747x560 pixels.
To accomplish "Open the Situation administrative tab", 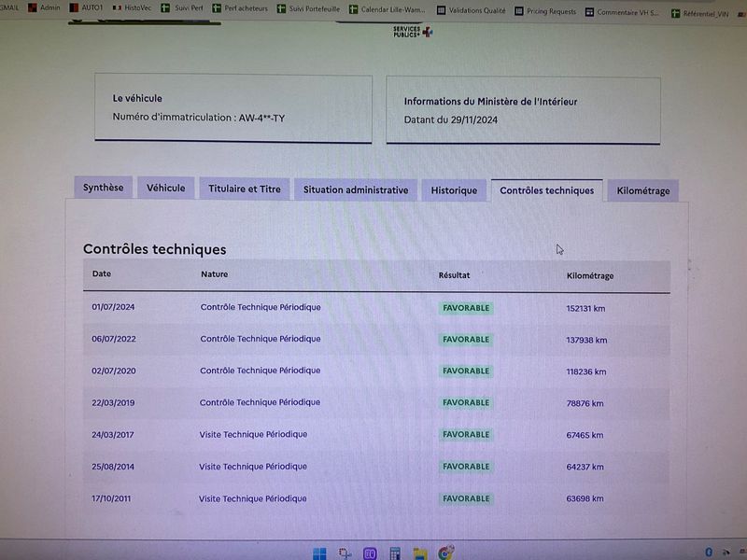I will tap(356, 189).
